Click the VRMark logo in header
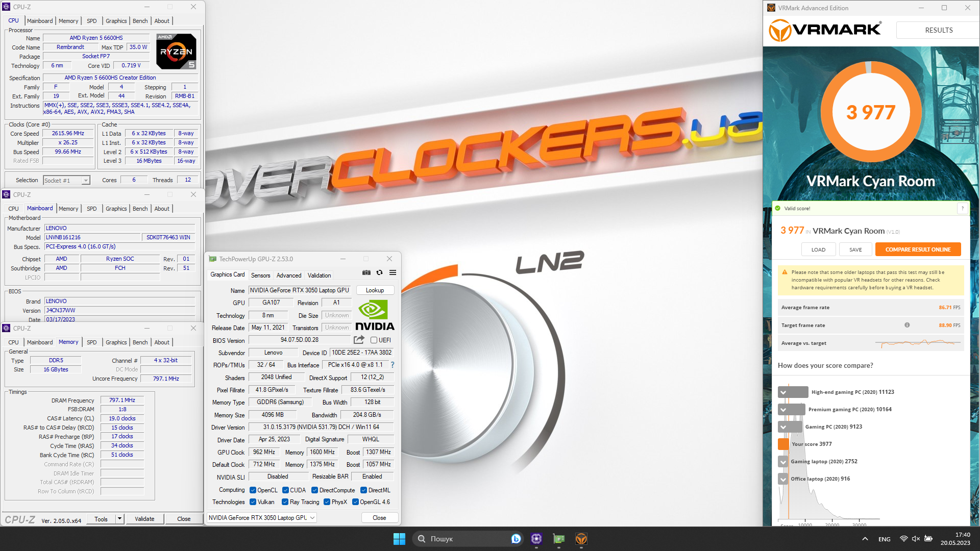The width and height of the screenshot is (980, 551). pyautogui.click(x=825, y=30)
